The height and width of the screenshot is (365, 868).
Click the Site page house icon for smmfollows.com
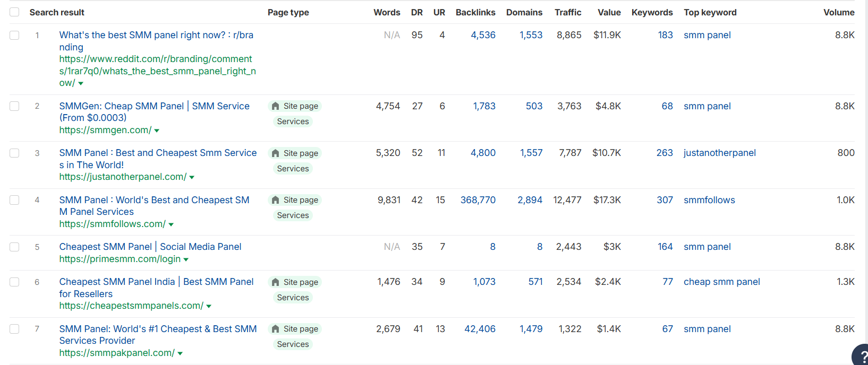(x=275, y=200)
